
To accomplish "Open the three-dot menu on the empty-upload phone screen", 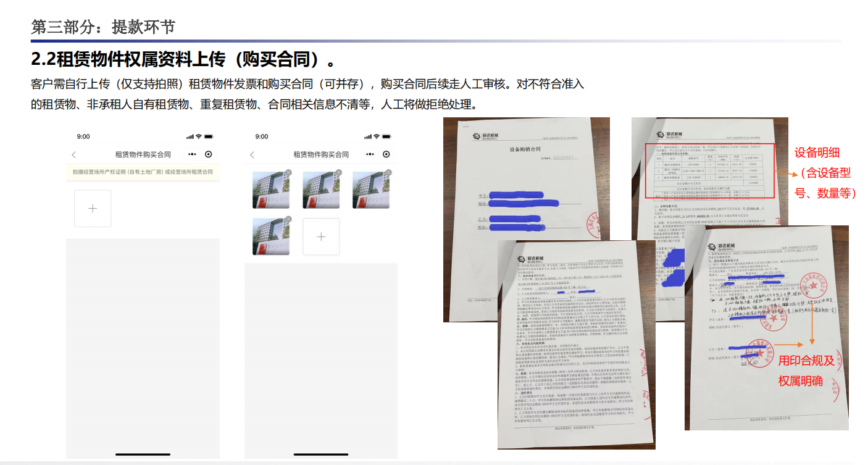I will click(x=192, y=154).
